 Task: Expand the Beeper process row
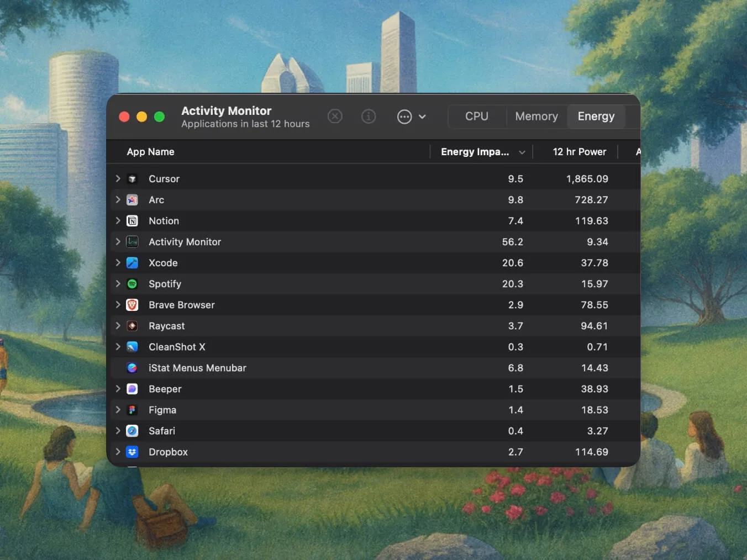tap(118, 388)
